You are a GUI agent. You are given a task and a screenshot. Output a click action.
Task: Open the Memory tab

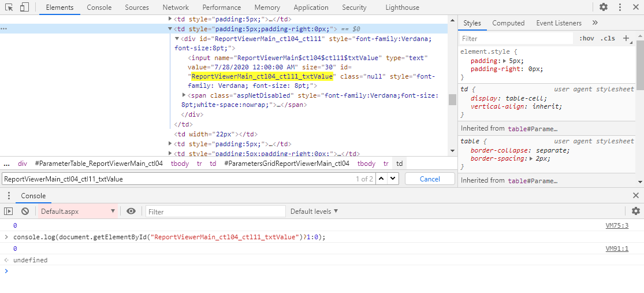point(267,8)
